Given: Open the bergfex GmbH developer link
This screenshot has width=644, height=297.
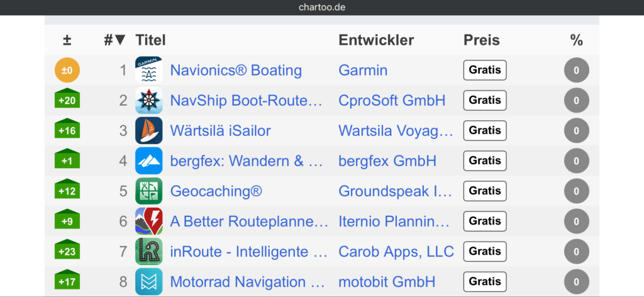Looking at the screenshot, I should [x=387, y=160].
